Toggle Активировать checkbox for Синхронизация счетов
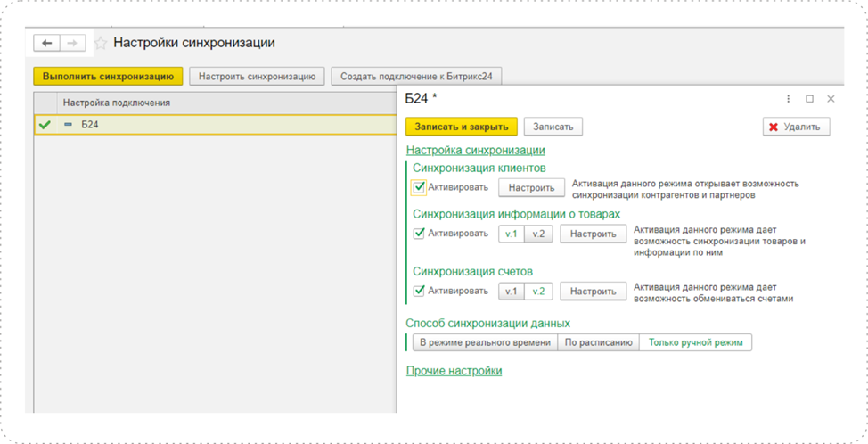868x444 pixels. click(419, 291)
